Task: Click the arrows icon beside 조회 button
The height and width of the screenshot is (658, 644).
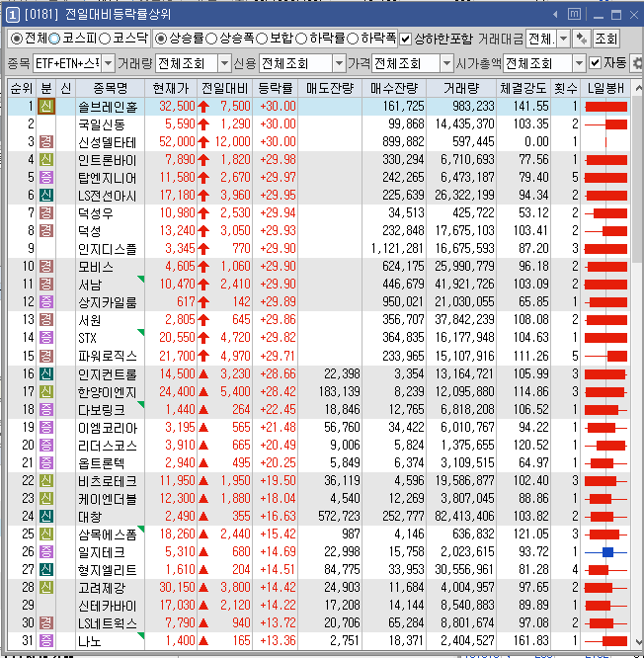Action: [582, 40]
